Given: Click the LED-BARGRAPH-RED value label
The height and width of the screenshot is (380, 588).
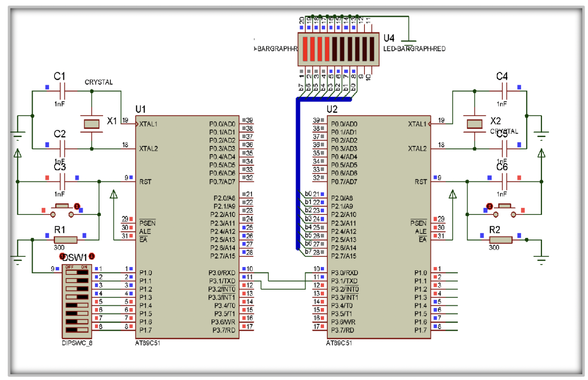Looking at the screenshot, I should pyautogui.click(x=414, y=49).
